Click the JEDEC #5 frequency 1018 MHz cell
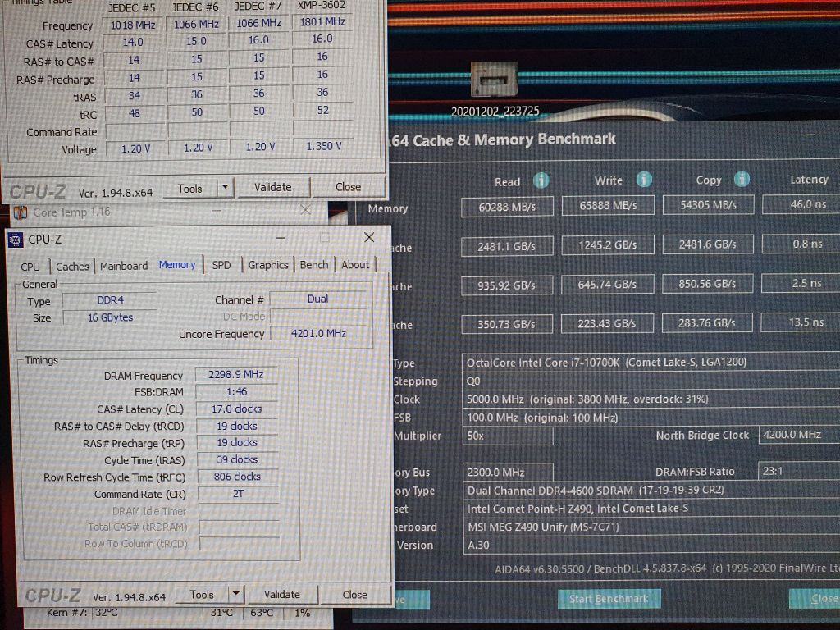Image resolution: width=840 pixels, height=630 pixels. point(133,25)
